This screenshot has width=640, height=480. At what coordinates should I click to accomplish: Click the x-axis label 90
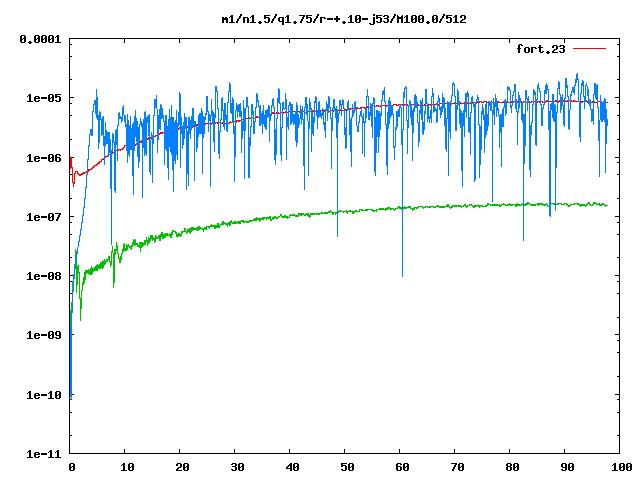tap(567, 467)
